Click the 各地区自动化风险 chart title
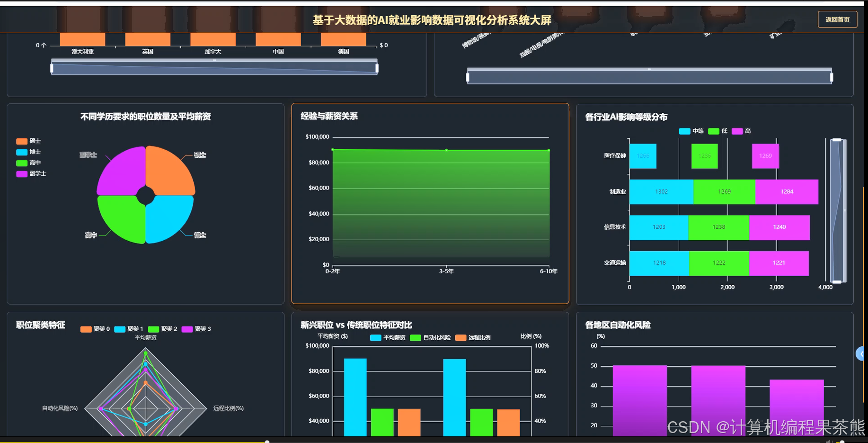This screenshot has width=868, height=443. coord(618,325)
